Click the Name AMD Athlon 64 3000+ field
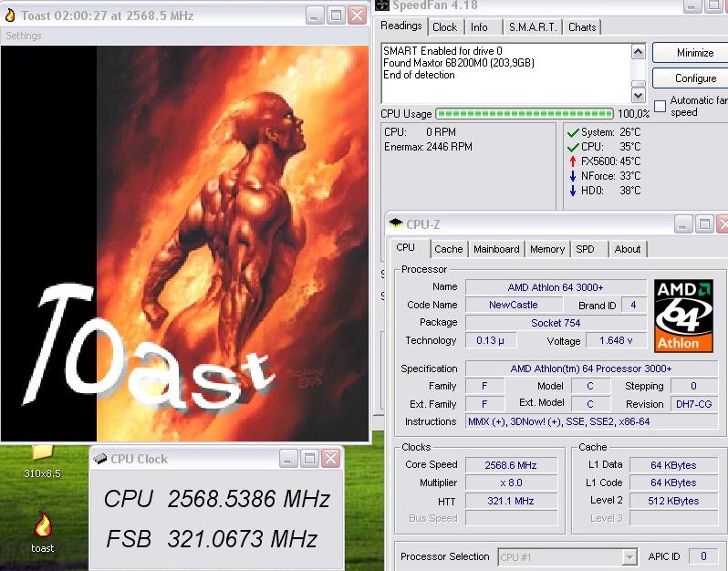 (x=556, y=287)
